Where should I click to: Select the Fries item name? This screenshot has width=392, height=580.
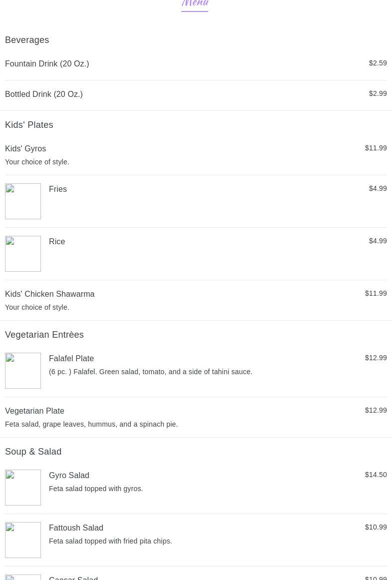pyautogui.click(x=58, y=189)
